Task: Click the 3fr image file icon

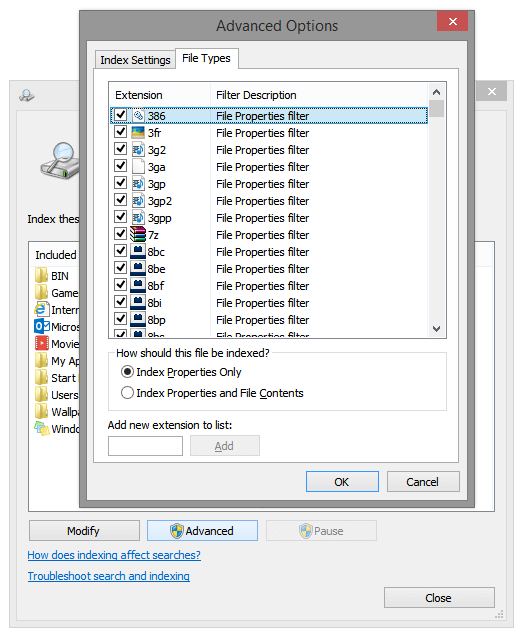Action: [x=138, y=132]
